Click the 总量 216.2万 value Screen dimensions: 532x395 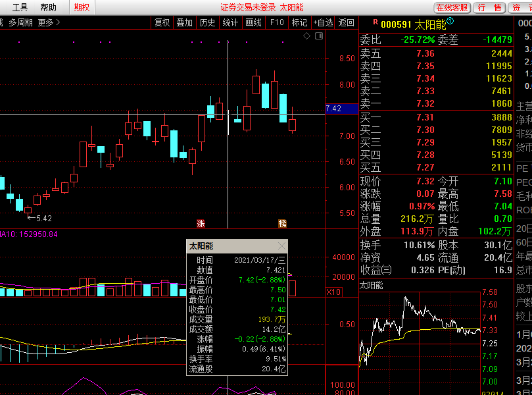417,219
